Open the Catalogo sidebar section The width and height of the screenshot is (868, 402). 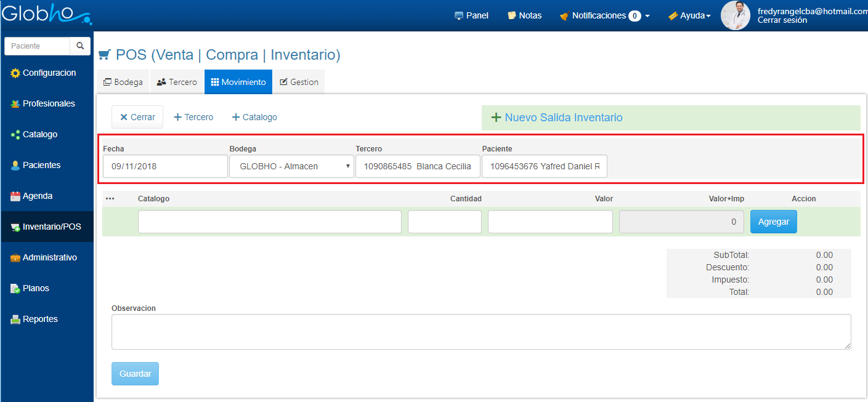[x=39, y=135]
